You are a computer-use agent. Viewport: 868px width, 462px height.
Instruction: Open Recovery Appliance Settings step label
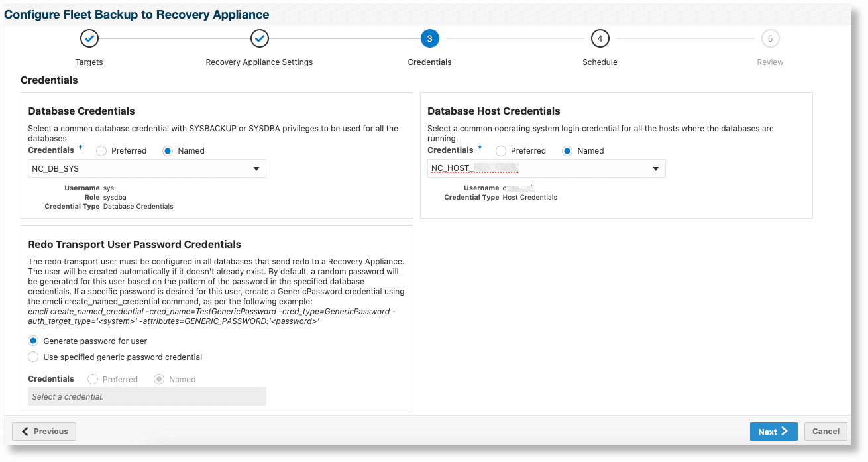[259, 62]
